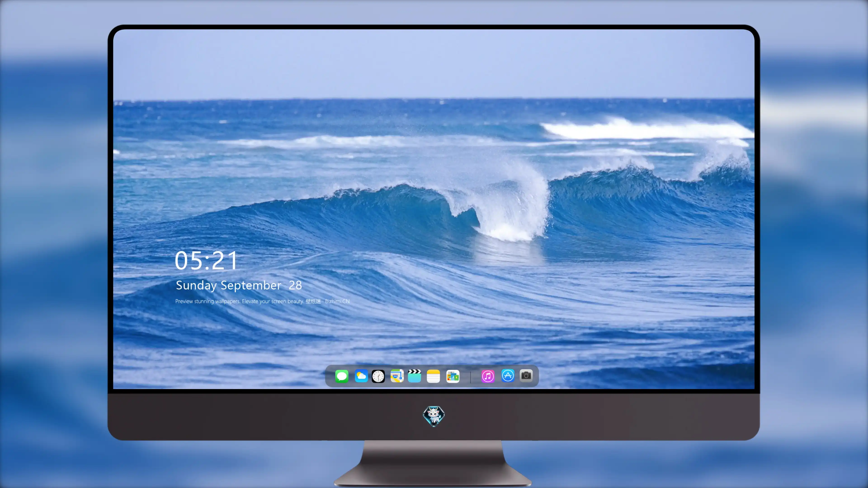The height and width of the screenshot is (488, 868).
Task: Click the Bizhimi.CN wallpaper caption text
Action: point(262,301)
